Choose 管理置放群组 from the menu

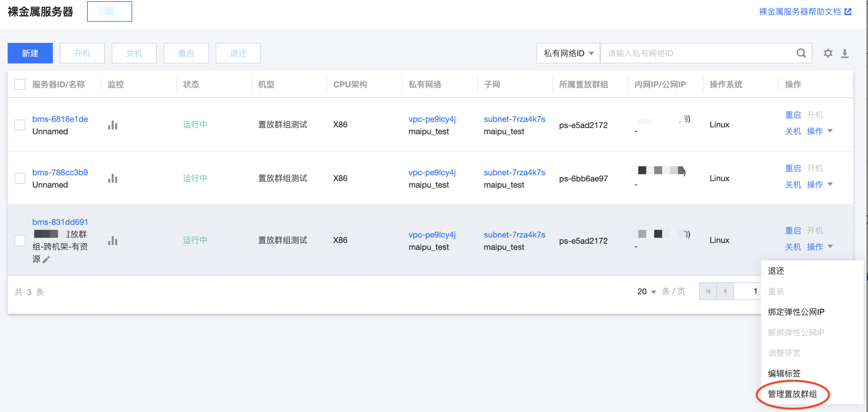tap(792, 394)
